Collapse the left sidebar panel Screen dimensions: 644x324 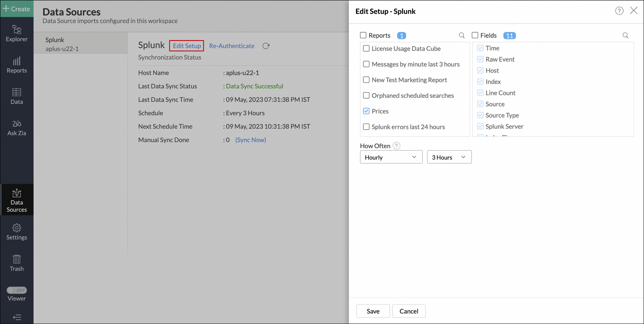[x=17, y=317]
